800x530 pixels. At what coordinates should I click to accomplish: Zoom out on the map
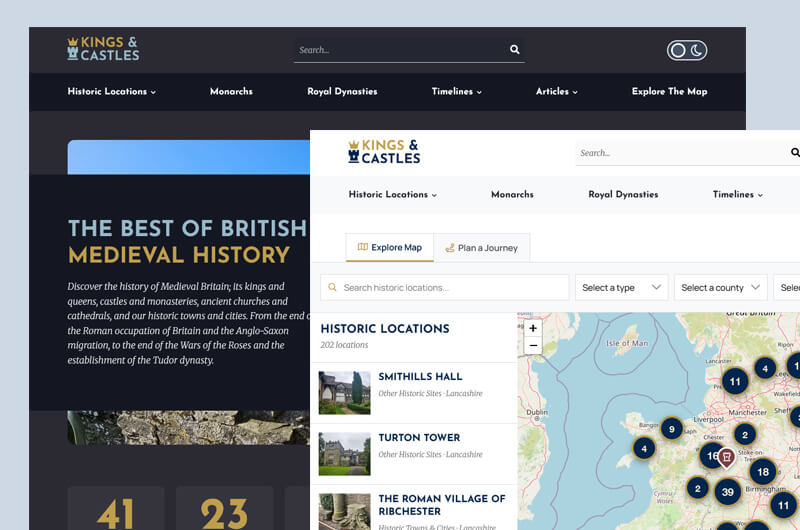[533, 345]
